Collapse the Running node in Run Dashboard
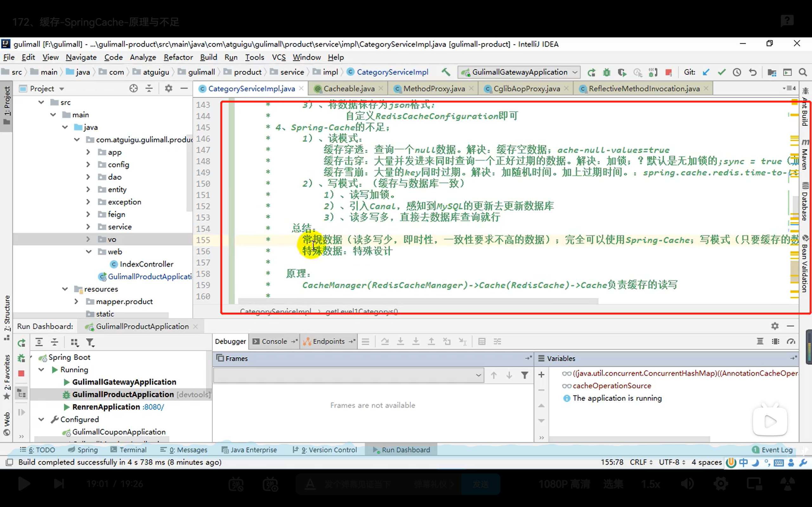 41,369
